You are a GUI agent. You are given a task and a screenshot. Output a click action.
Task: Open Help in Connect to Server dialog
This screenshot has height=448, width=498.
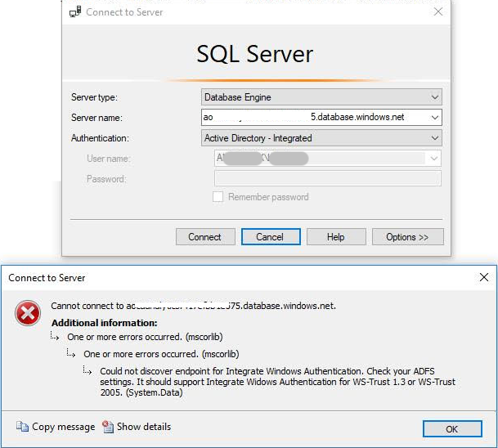tap(336, 237)
